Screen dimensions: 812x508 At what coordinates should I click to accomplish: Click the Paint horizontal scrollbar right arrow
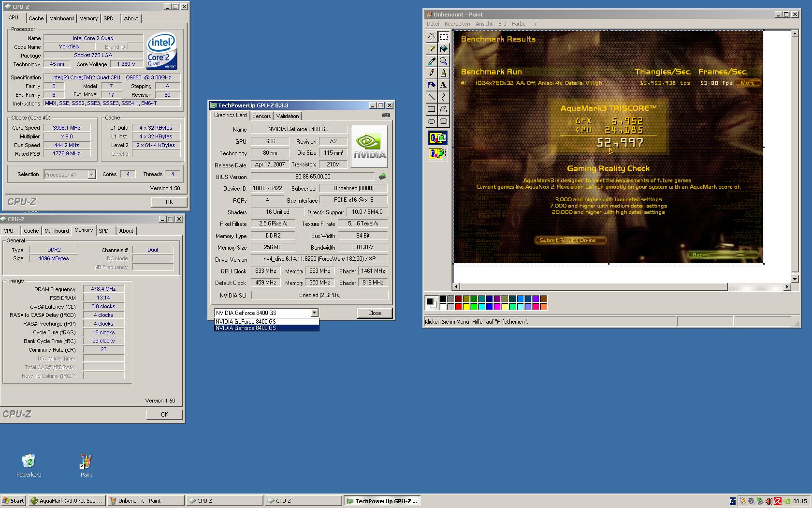pos(787,287)
